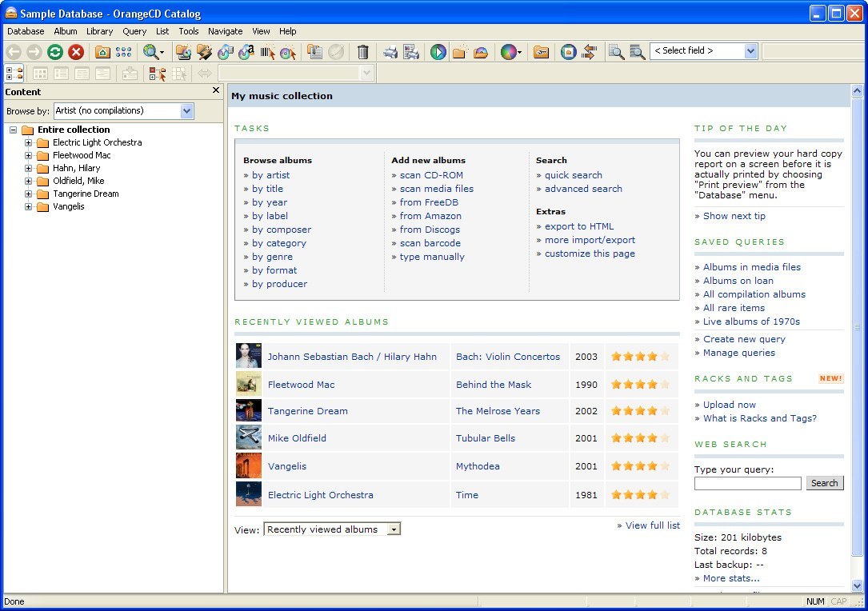Click the folder with key icon
The height and width of the screenshot is (611, 868).
(x=541, y=52)
